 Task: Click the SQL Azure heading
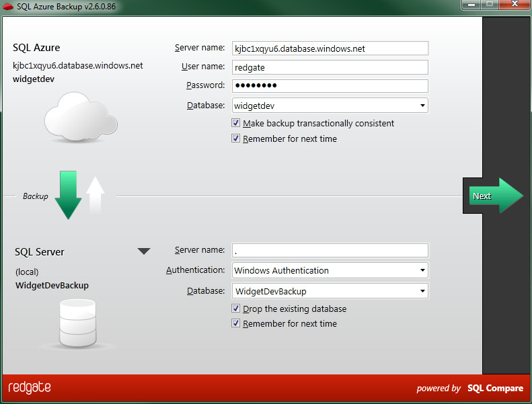click(x=36, y=48)
